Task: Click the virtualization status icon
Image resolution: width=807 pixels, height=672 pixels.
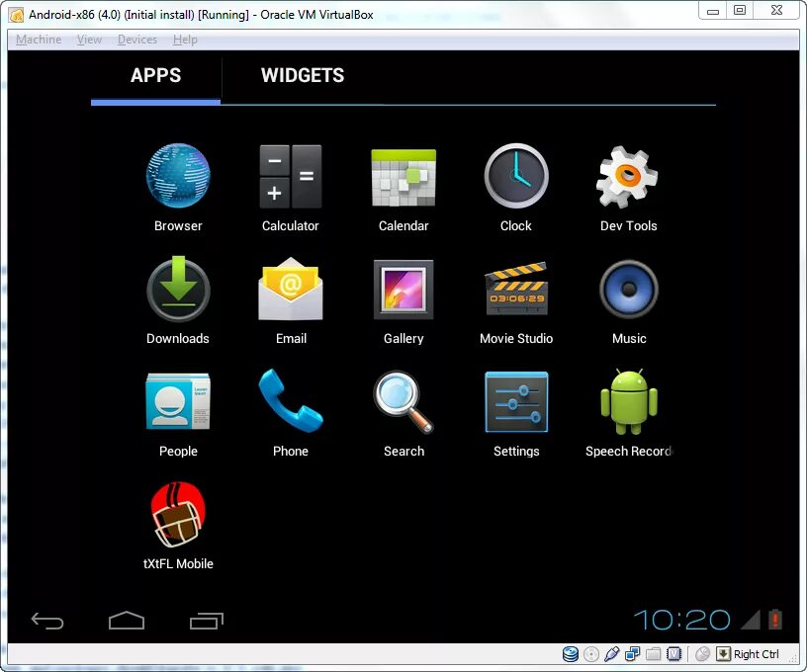Action: (x=673, y=654)
